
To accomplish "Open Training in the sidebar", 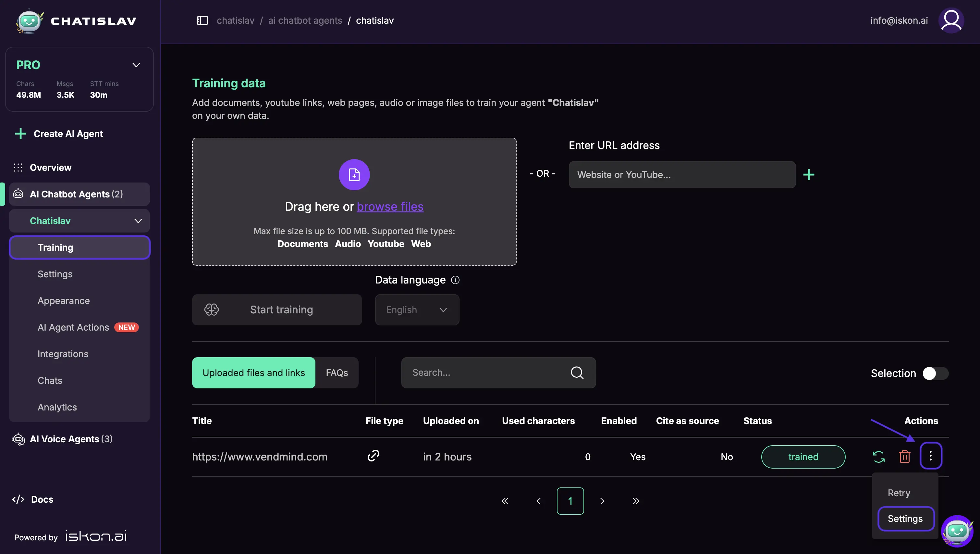I will click(80, 247).
